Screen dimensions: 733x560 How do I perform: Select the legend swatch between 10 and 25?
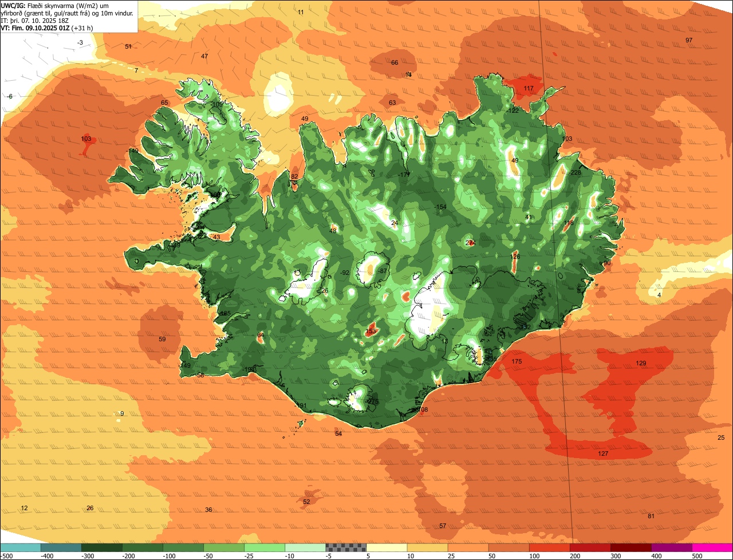click(x=427, y=547)
